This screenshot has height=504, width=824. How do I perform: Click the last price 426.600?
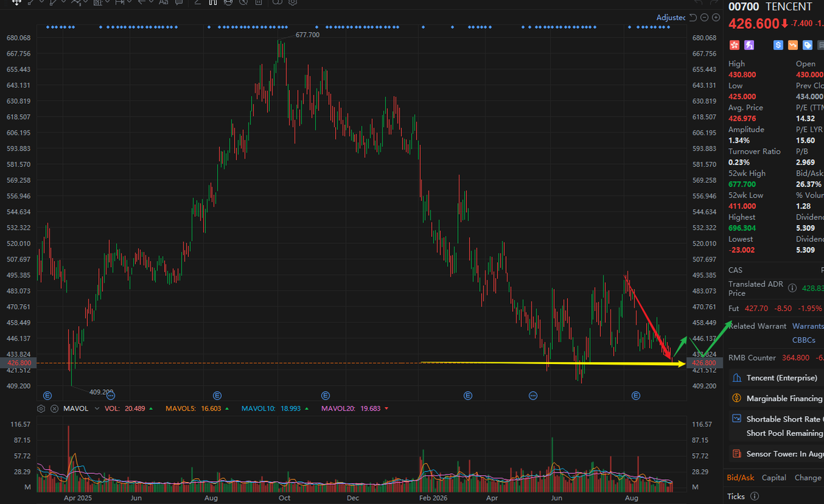coord(754,23)
